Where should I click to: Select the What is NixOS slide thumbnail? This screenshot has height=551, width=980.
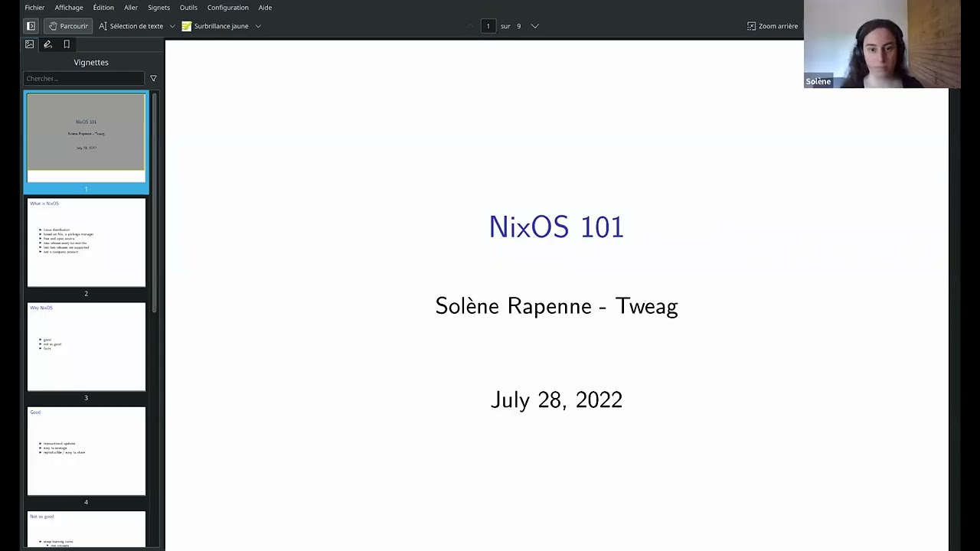point(87,243)
